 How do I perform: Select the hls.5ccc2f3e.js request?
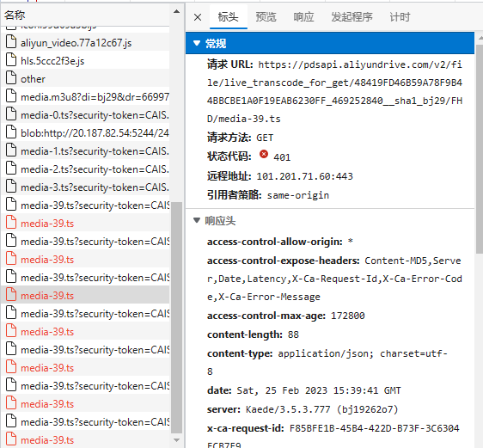pyautogui.click(x=85, y=61)
